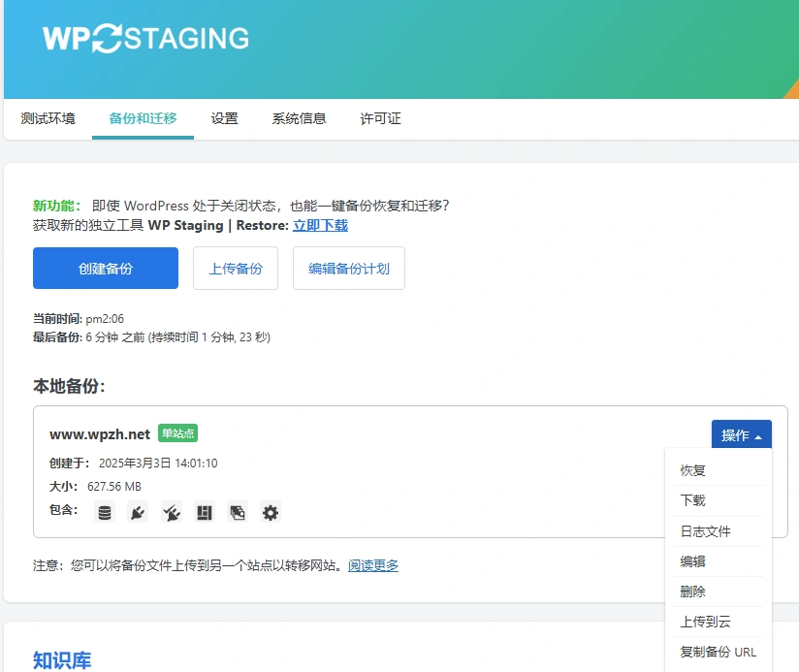Click the 当前时间 pm2:06 text

tap(79, 319)
